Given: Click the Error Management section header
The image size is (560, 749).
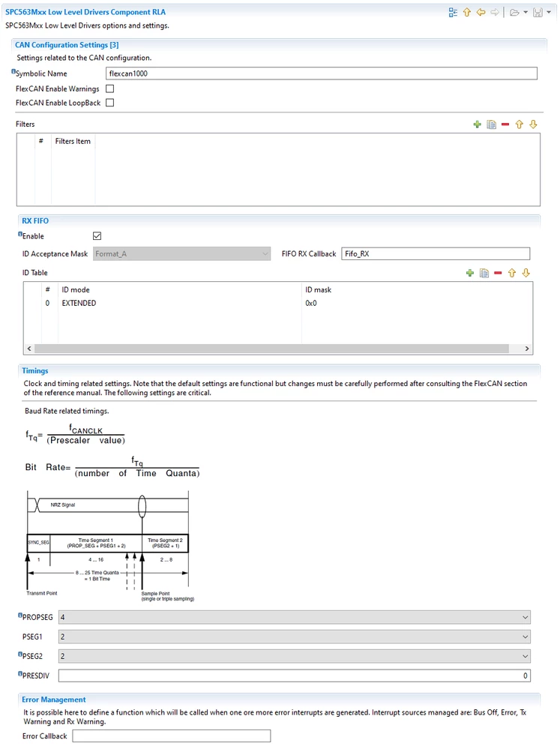Looking at the screenshot, I should click(x=53, y=700).
